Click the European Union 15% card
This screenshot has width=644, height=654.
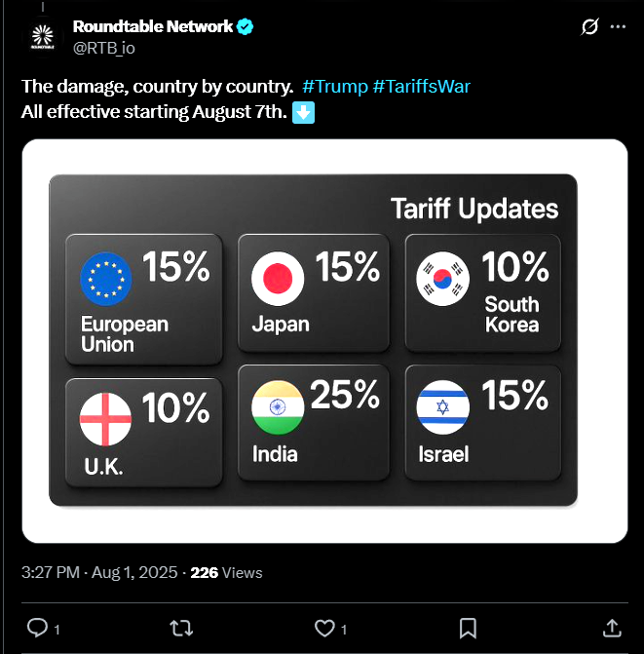pos(144,299)
